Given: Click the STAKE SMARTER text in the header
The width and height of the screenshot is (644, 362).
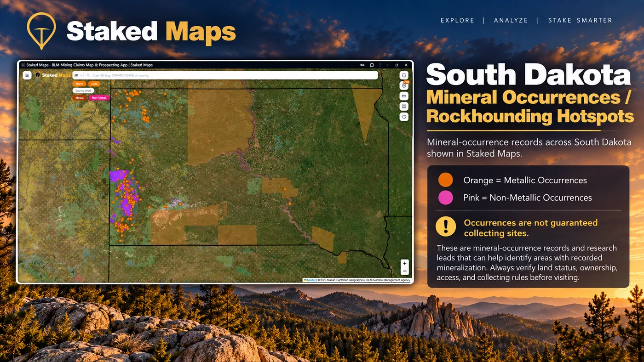Looking at the screenshot, I should [580, 21].
